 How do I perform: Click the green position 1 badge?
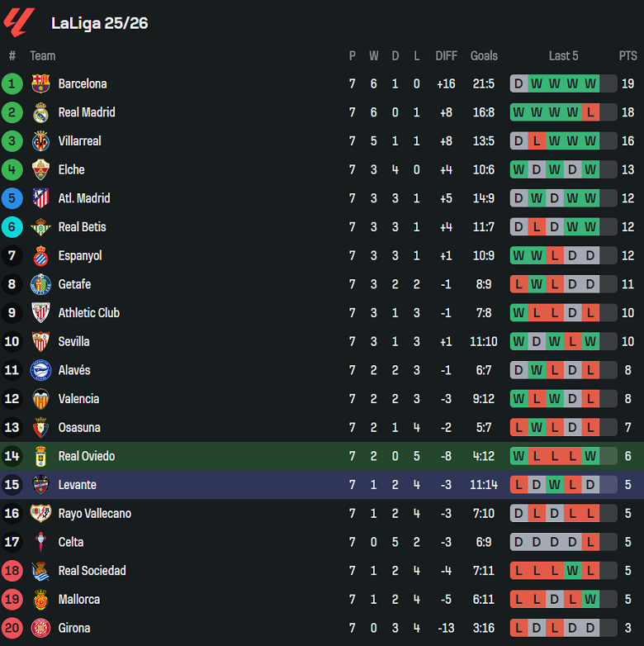[12, 83]
